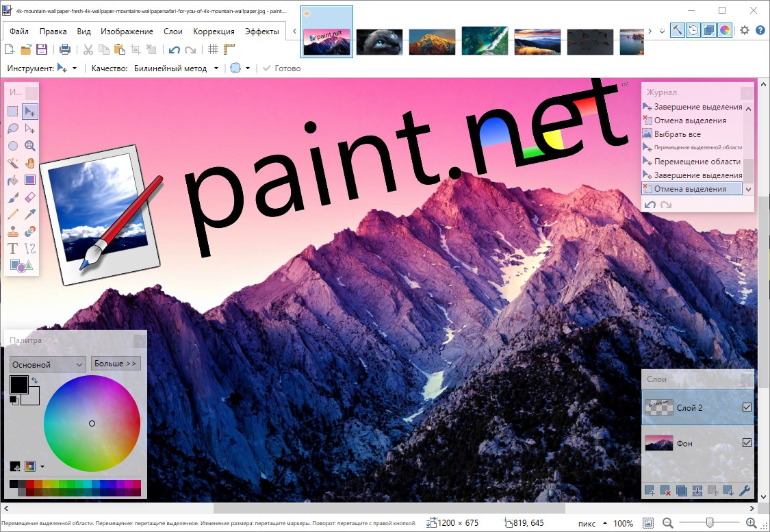Click the Готово finish button

pos(282,68)
